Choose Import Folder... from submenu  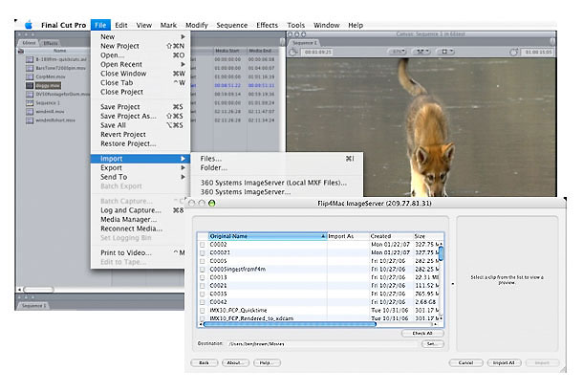click(277, 168)
